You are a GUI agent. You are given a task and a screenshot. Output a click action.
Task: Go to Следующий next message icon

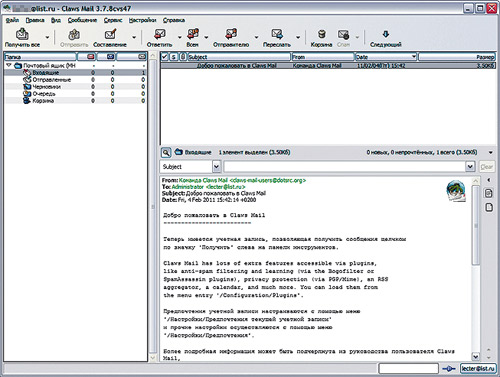[386, 34]
